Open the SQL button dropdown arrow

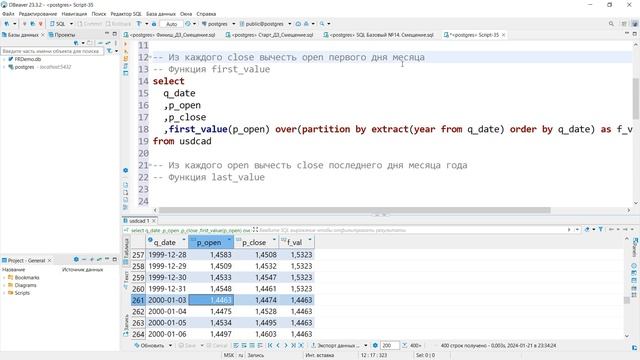pyautogui.click(x=71, y=24)
